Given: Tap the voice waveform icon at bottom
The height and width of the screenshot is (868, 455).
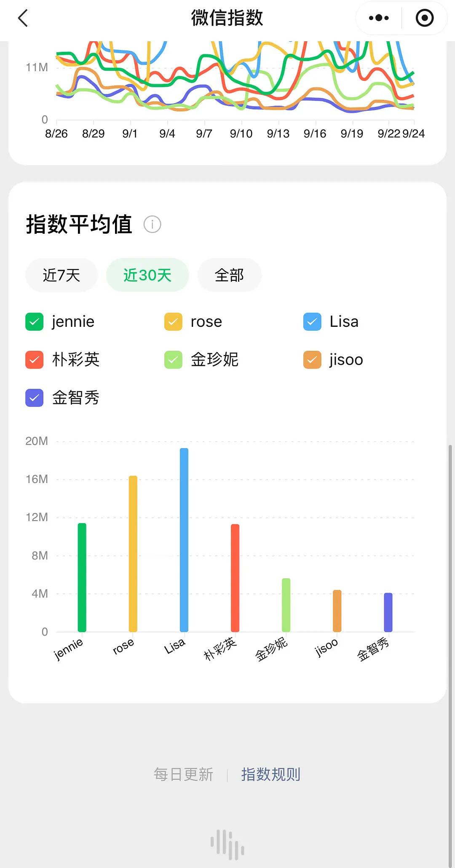Looking at the screenshot, I should tap(227, 844).
